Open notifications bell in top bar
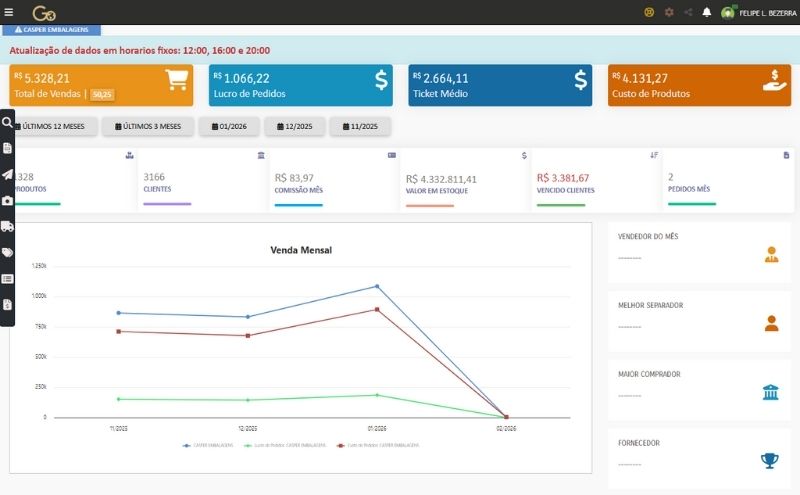The width and height of the screenshot is (800, 495). click(707, 12)
